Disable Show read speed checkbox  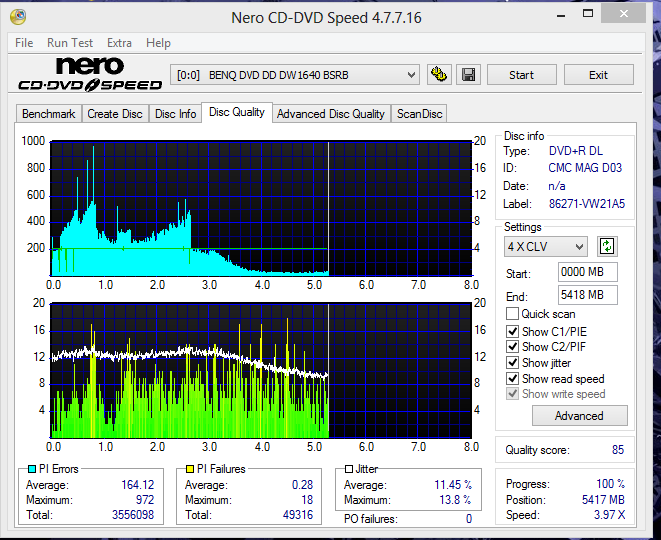(512, 379)
